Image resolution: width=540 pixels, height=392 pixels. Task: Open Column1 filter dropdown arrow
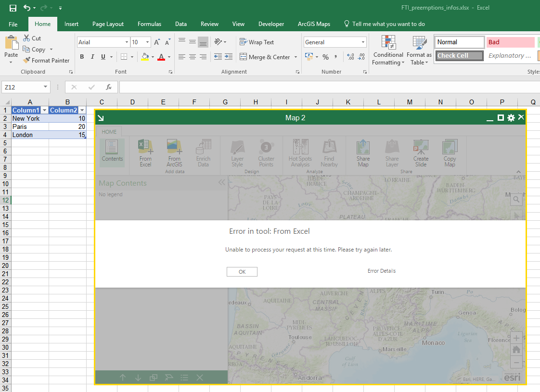[x=44, y=110]
